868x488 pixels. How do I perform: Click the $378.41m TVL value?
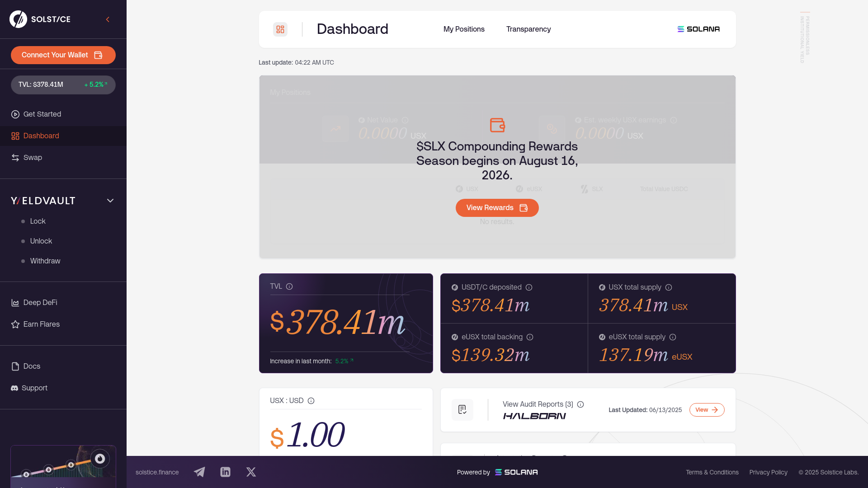[x=337, y=322]
